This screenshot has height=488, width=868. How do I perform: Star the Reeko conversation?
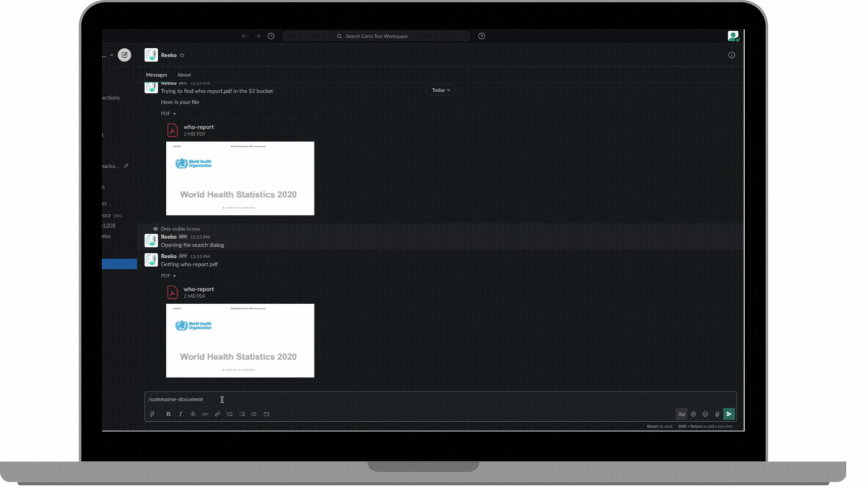pos(182,55)
